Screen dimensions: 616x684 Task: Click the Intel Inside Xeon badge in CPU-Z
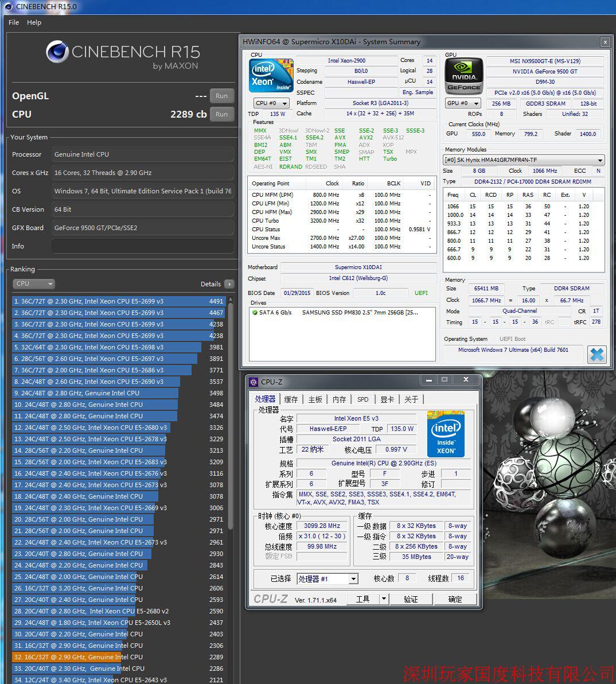446,434
